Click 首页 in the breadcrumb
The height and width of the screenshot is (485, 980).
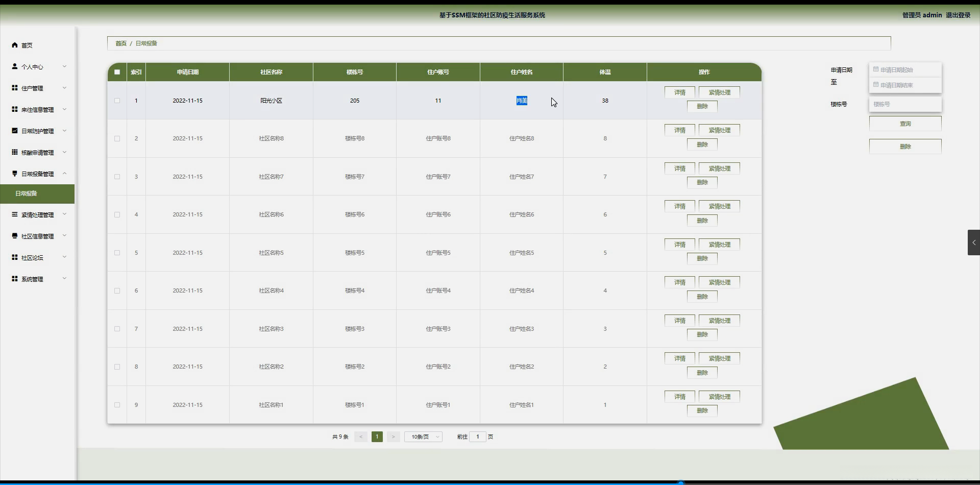[121, 43]
